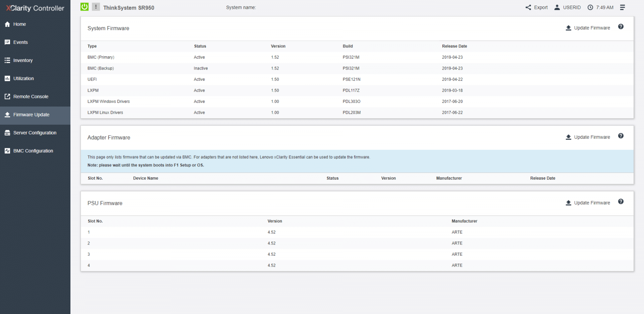Click the BMC Configuration icon
The image size is (644, 314).
point(7,151)
